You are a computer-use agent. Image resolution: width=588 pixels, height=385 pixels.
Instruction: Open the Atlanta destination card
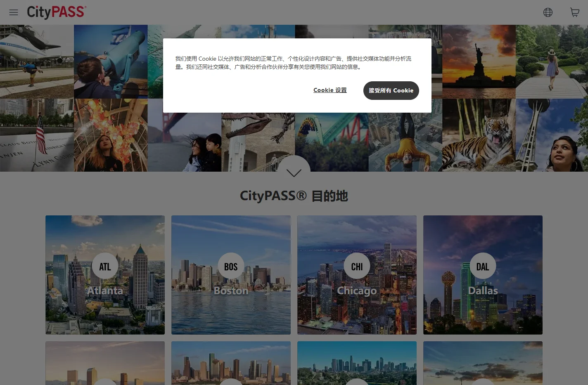coord(105,275)
